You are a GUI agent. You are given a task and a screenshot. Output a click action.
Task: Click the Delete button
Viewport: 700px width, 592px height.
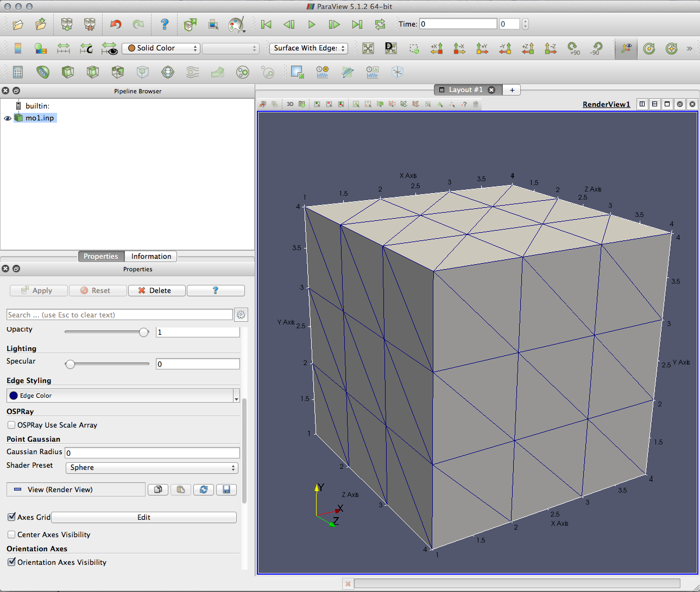[156, 290]
